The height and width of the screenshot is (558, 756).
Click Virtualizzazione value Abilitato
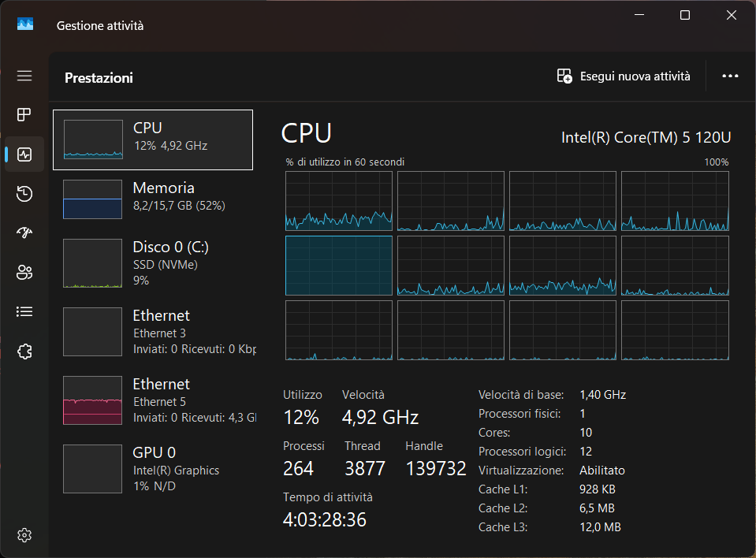pos(602,471)
